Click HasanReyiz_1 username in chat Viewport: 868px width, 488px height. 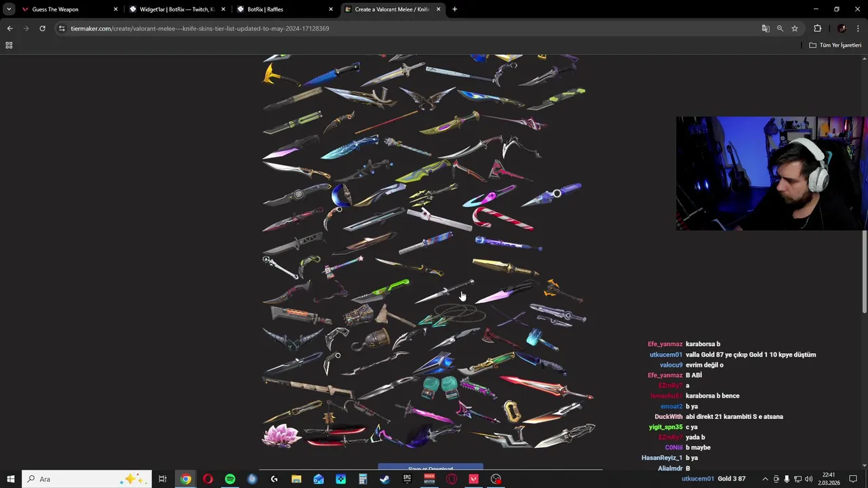click(662, 458)
